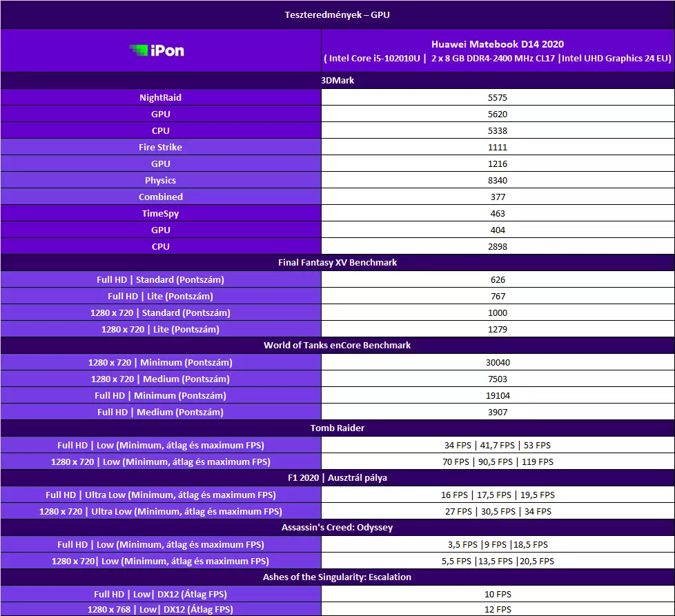The height and width of the screenshot is (616, 675).
Task: Select the score 19104
Action: pyautogui.click(x=498, y=396)
